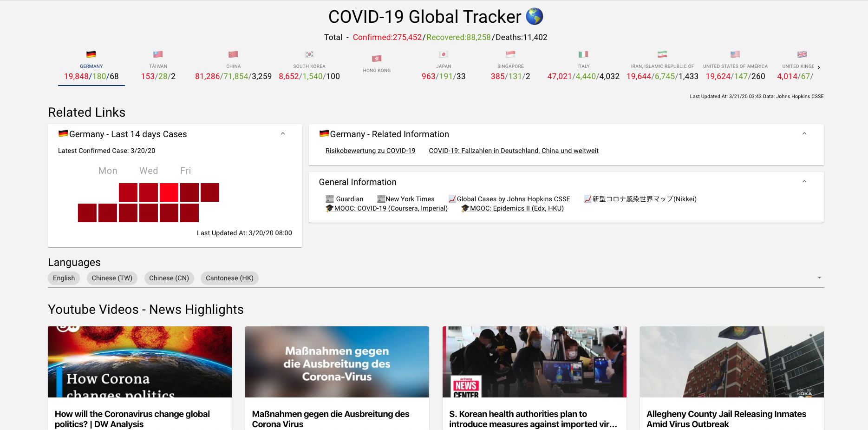
Task: Click the Taiwan flag icon
Action: point(158,54)
